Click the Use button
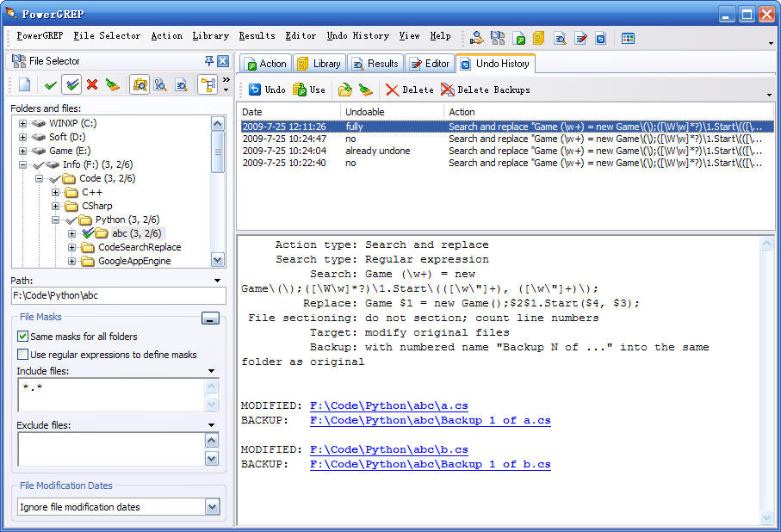Screen dimensions: 781x532 (x=309, y=90)
